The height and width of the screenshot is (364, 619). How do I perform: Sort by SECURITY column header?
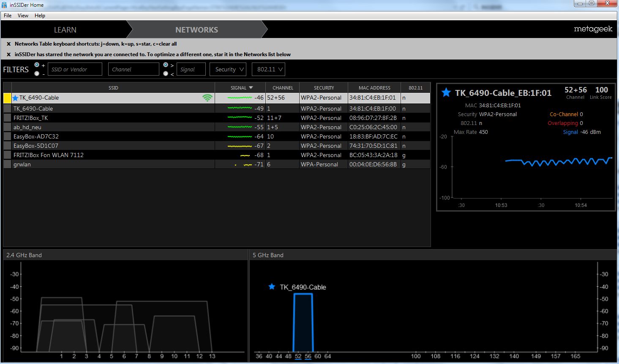click(324, 88)
